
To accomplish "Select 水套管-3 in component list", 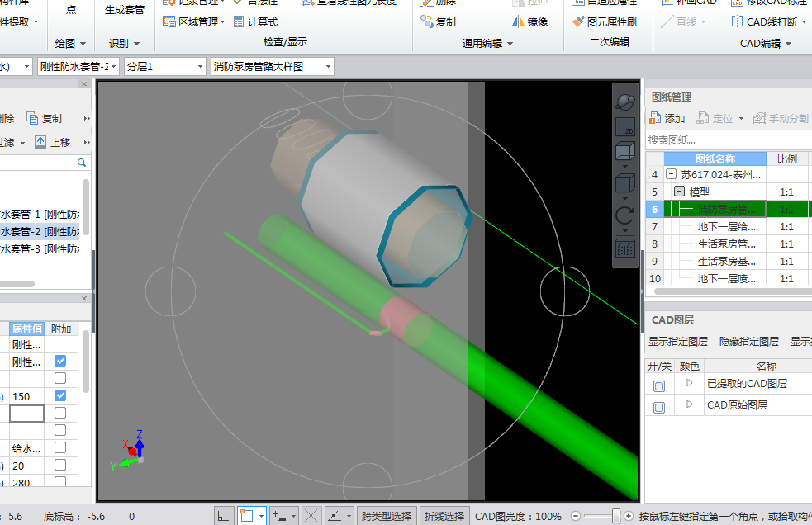I will click(x=40, y=249).
